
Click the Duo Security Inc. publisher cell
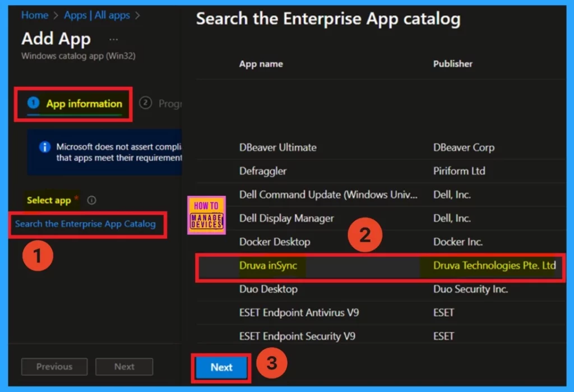[470, 289]
